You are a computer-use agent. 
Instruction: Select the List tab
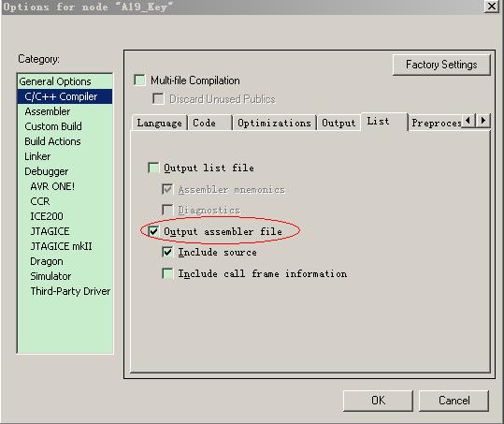pos(384,122)
